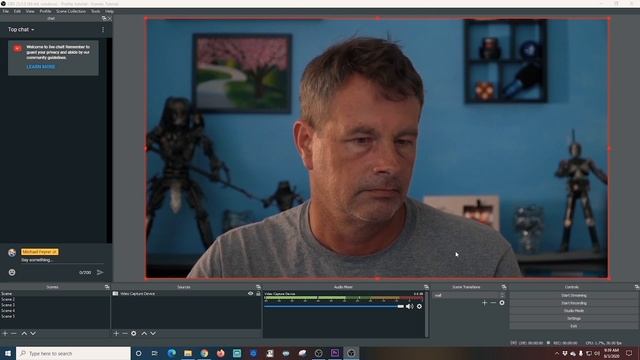
Task: Open the File menu
Action: click(x=5, y=11)
